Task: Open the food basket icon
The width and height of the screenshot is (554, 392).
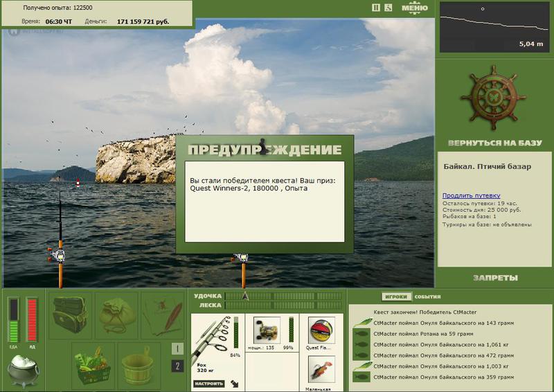Action: click(93, 366)
